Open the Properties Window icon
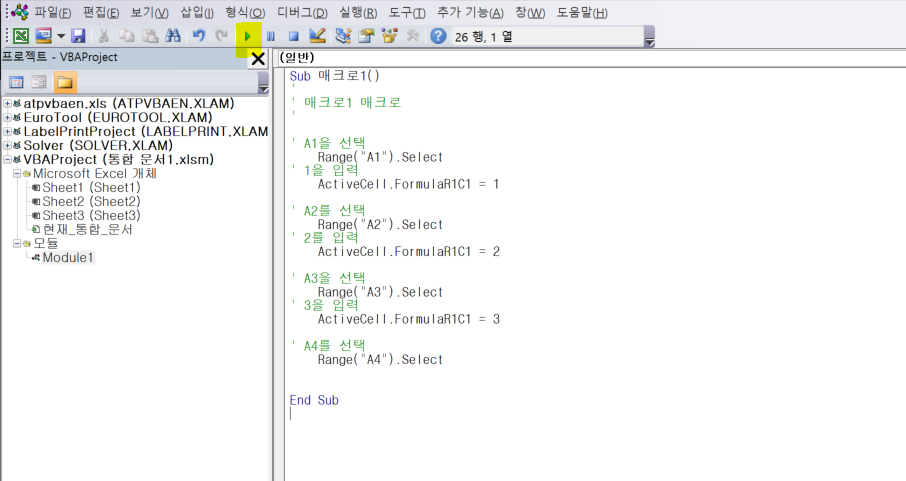Image resolution: width=906 pixels, height=481 pixels. pyautogui.click(x=366, y=36)
